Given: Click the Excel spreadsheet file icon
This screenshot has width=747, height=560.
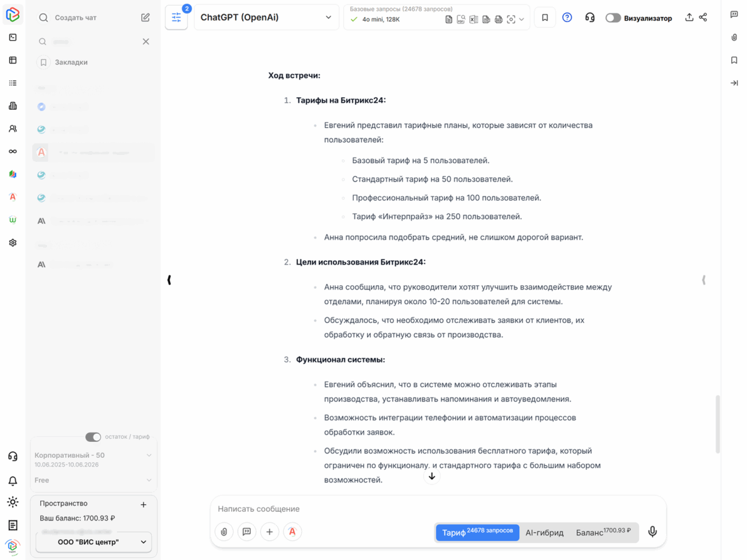Looking at the screenshot, I should tap(474, 20).
